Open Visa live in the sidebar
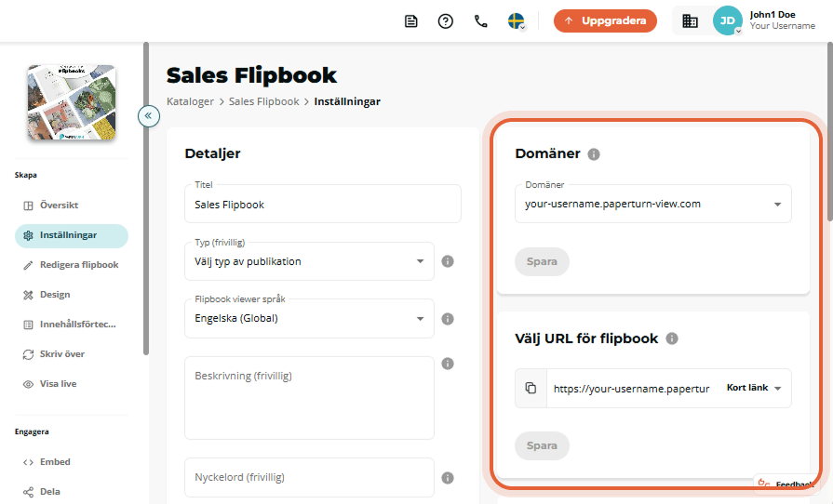833x504 pixels. (x=71, y=383)
